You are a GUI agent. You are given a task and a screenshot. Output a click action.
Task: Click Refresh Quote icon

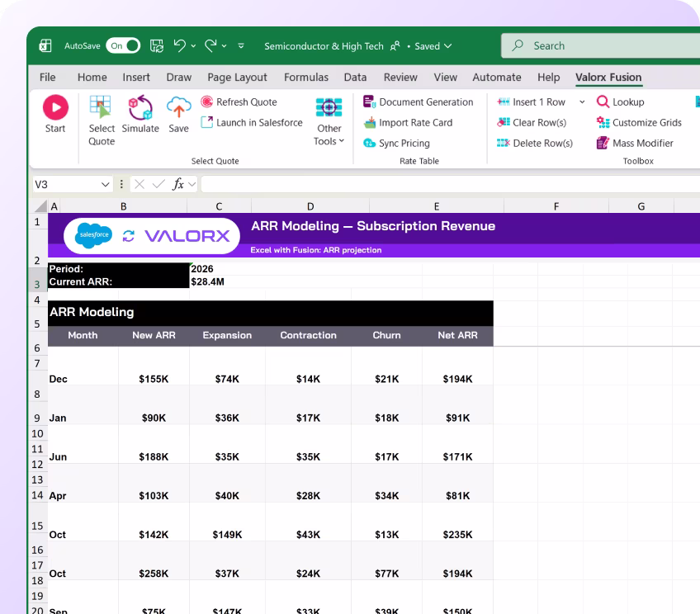click(206, 102)
